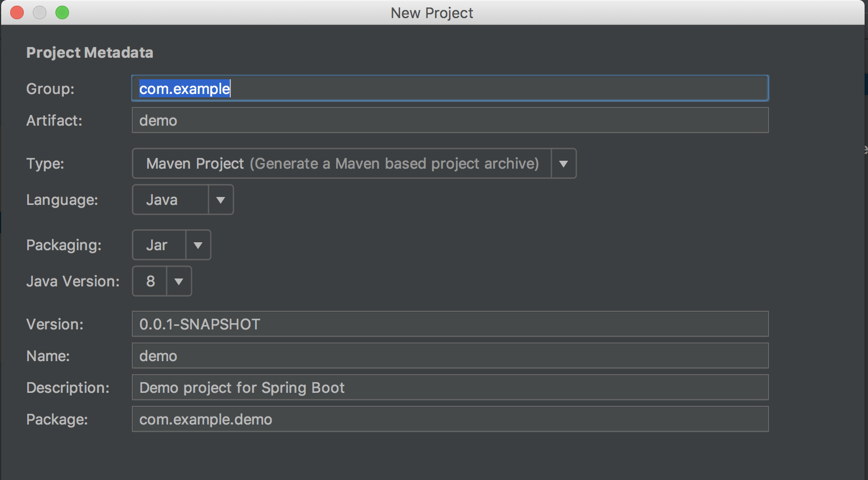Click the gray minimize window button
This screenshot has width=868, height=480.
(40, 12)
